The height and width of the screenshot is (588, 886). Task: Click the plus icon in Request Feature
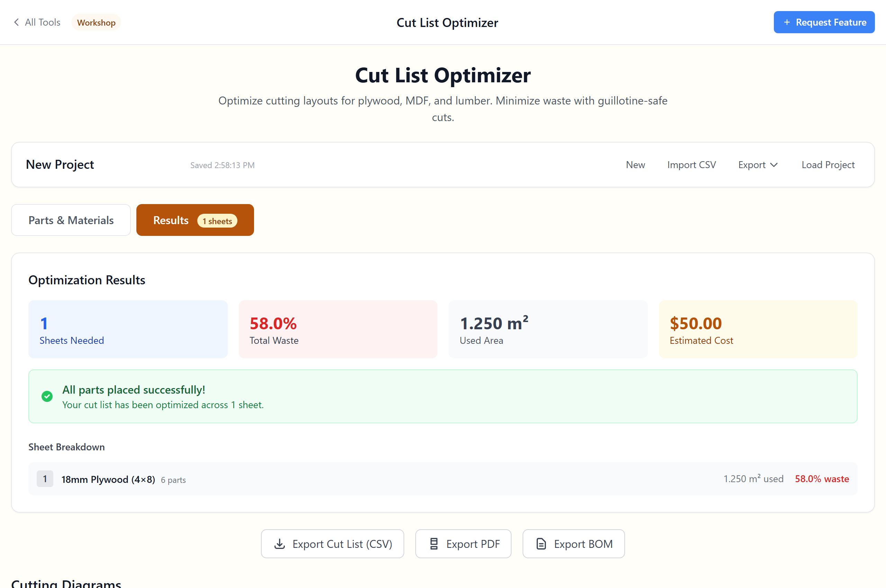[787, 22]
